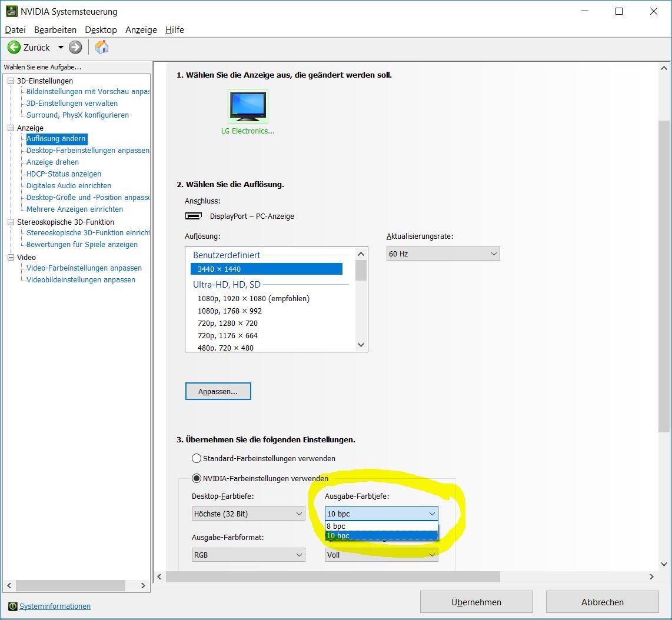Open Bildeinstellungen mit Vorschau anpassen
The image size is (672, 620).
[88, 92]
